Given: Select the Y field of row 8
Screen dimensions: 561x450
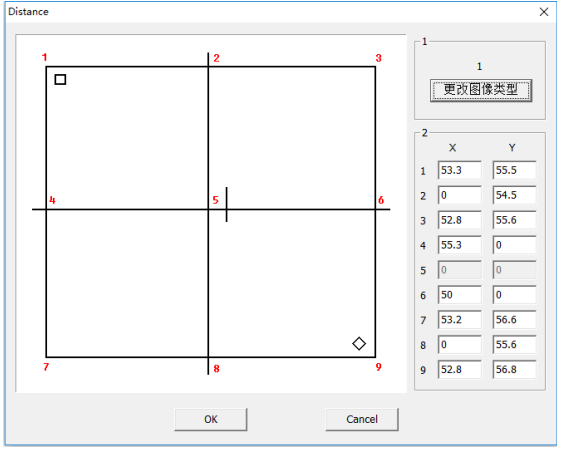Looking at the screenshot, I should click(514, 344).
